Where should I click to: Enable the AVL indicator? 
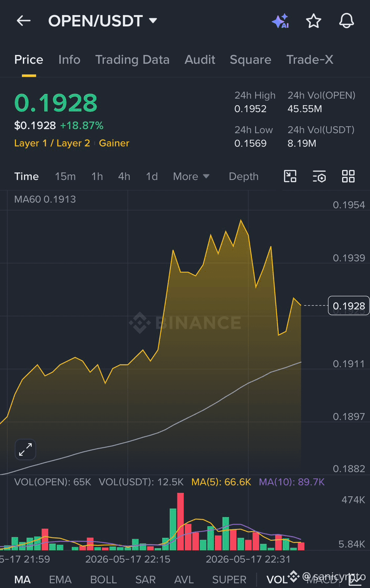point(184,580)
